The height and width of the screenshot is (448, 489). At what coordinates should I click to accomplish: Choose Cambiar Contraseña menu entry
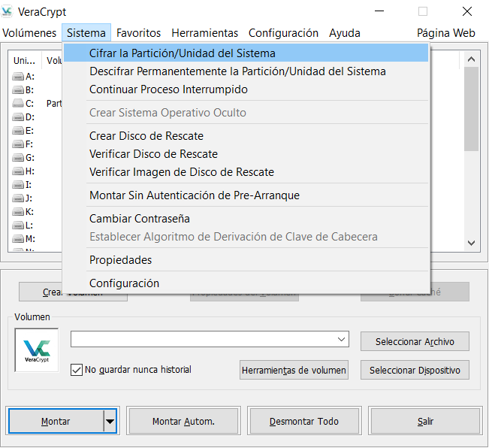pos(246,219)
